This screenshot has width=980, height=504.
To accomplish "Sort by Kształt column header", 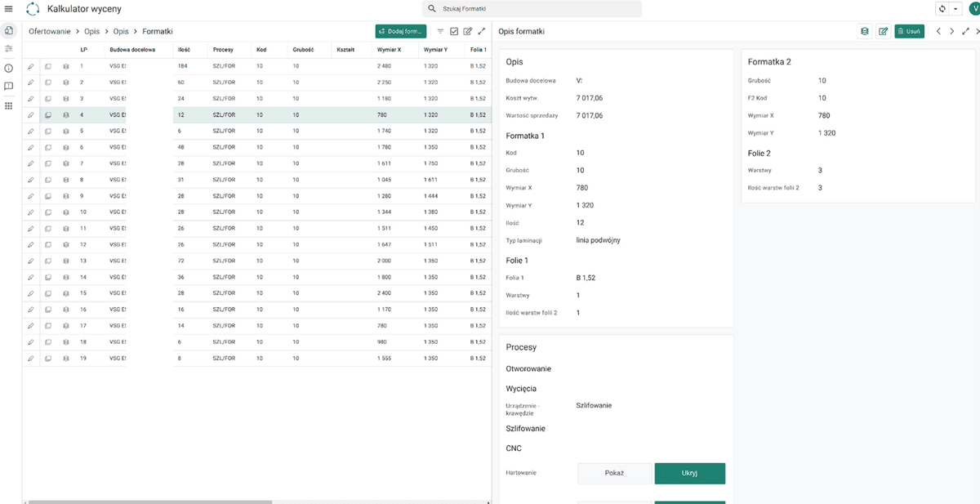I will click(x=345, y=50).
